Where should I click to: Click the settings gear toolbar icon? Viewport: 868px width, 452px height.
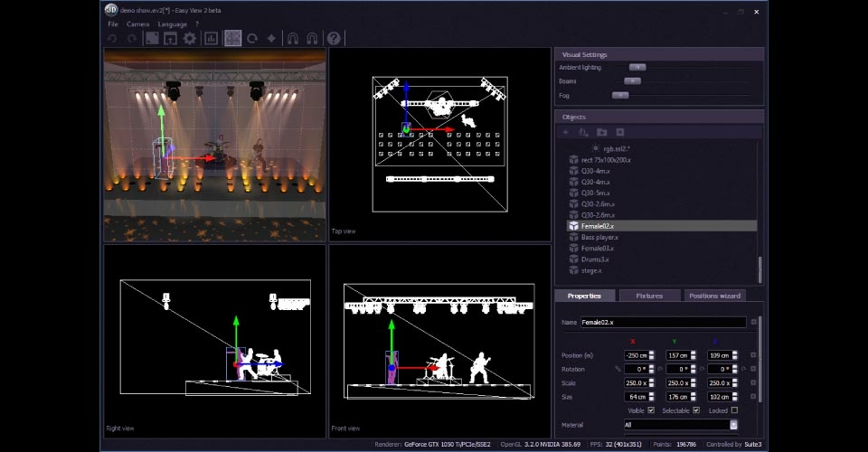click(190, 38)
